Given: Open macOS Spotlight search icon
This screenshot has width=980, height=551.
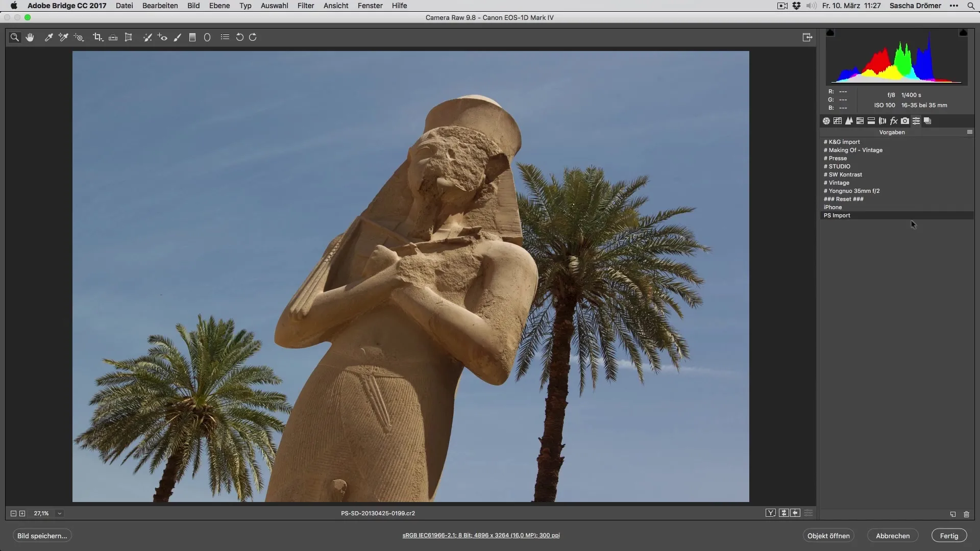Looking at the screenshot, I should click(971, 6).
